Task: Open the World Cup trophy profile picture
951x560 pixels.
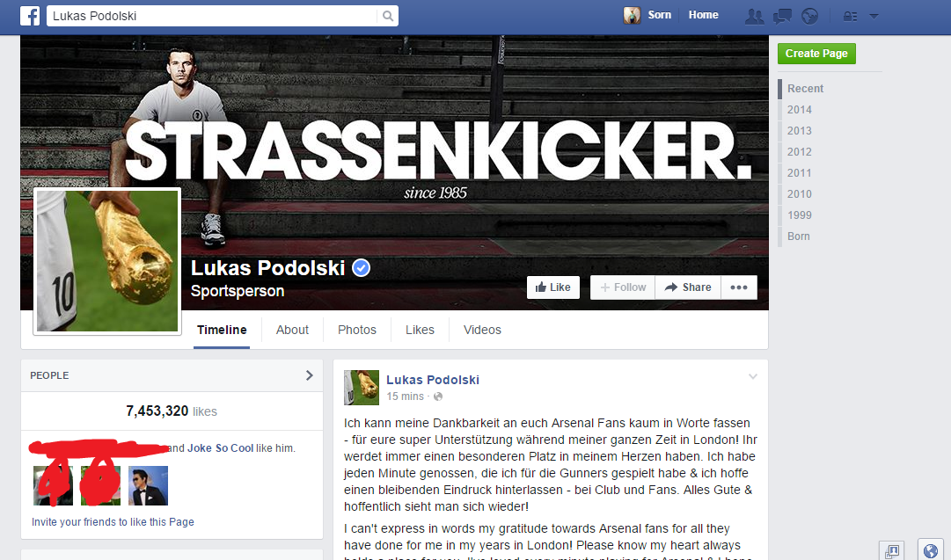Action: click(x=107, y=260)
